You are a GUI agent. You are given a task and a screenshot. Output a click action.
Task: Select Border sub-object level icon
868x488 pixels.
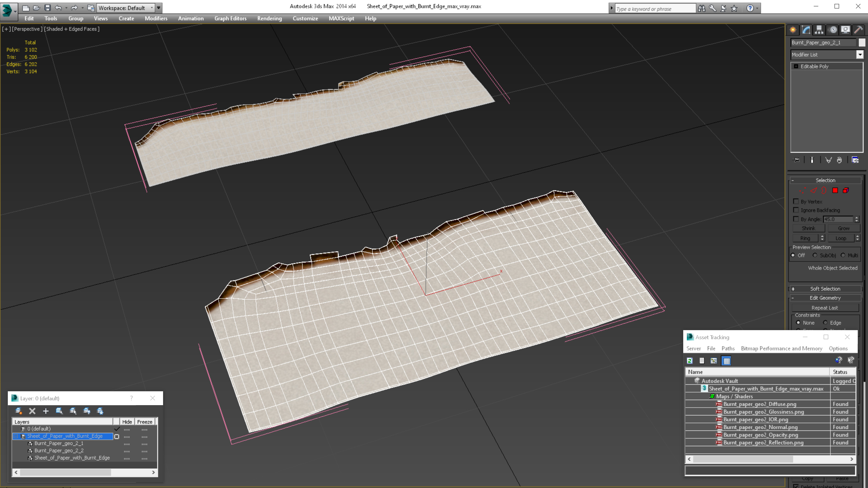[824, 191]
